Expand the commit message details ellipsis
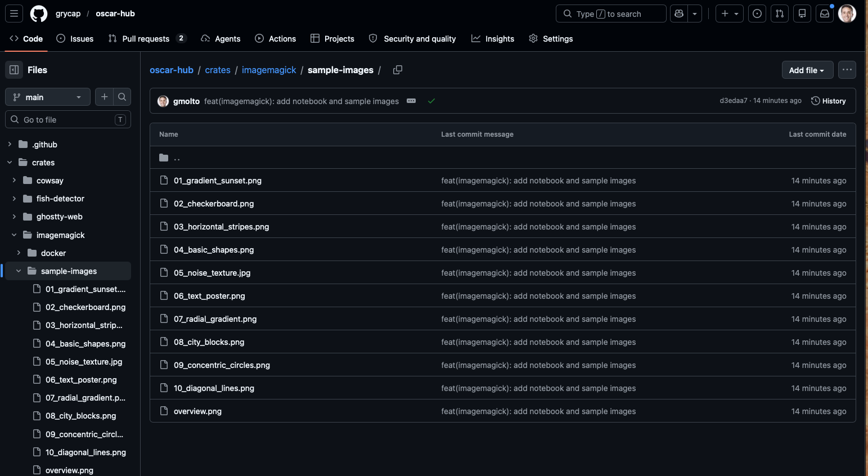 click(x=411, y=101)
